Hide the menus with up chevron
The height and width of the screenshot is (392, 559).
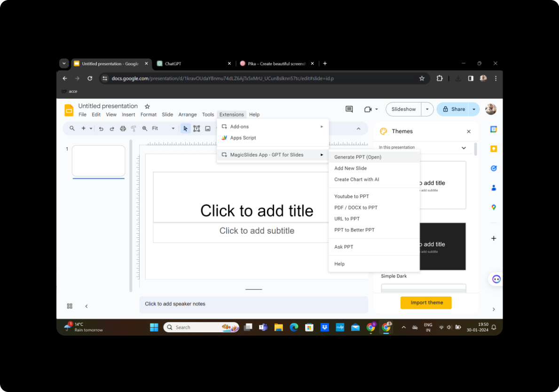[x=359, y=129]
